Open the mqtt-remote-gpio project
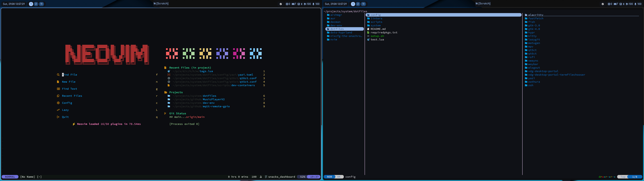This screenshot has width=644, height=181. point(216,106)
